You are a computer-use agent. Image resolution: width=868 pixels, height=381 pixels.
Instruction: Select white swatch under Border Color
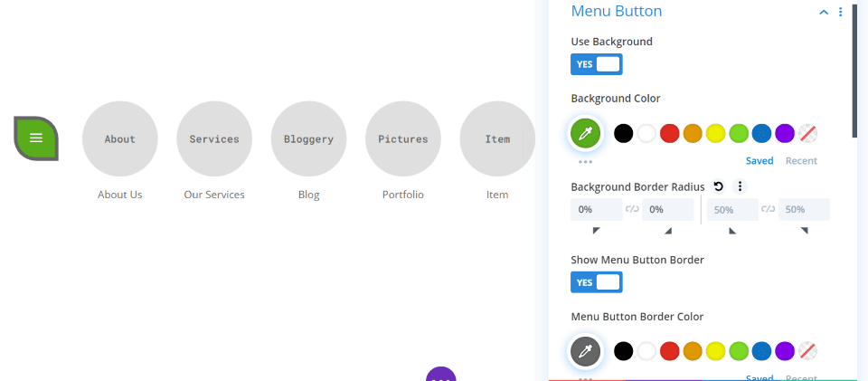646,351
